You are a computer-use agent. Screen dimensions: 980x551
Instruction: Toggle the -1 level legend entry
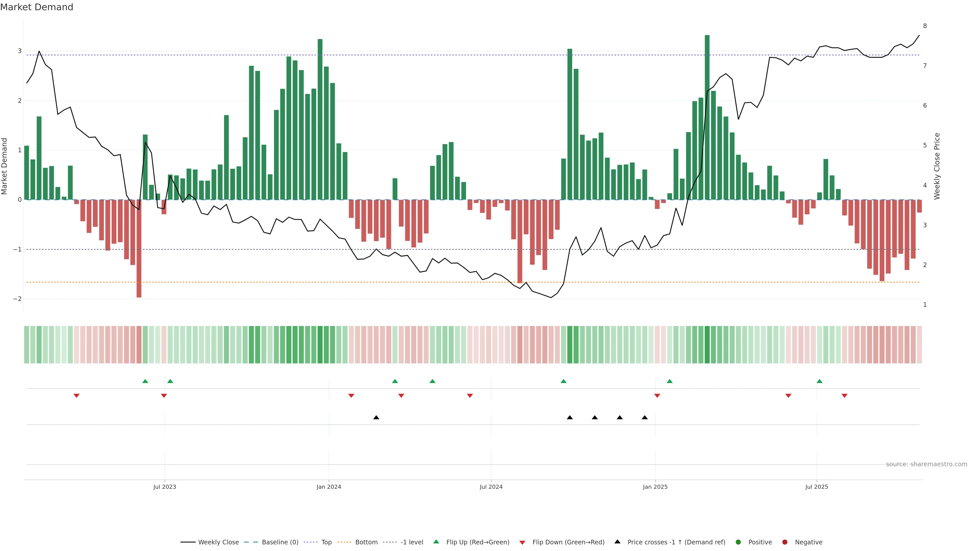(412, 542)
